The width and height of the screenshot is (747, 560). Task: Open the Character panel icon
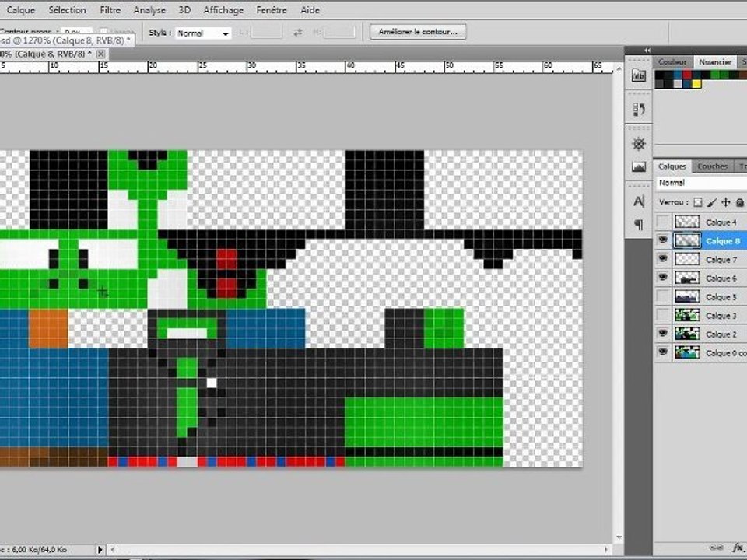tap(639, 201)
